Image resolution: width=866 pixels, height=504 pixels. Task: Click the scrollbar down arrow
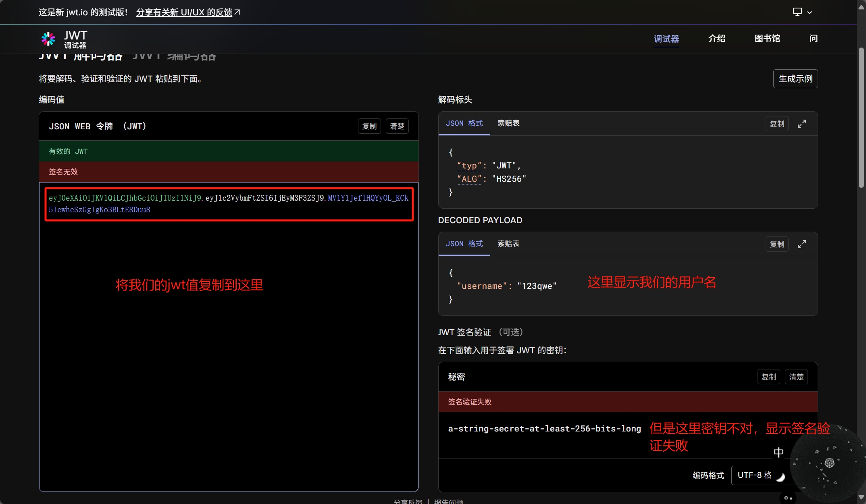tap(861, 497)
